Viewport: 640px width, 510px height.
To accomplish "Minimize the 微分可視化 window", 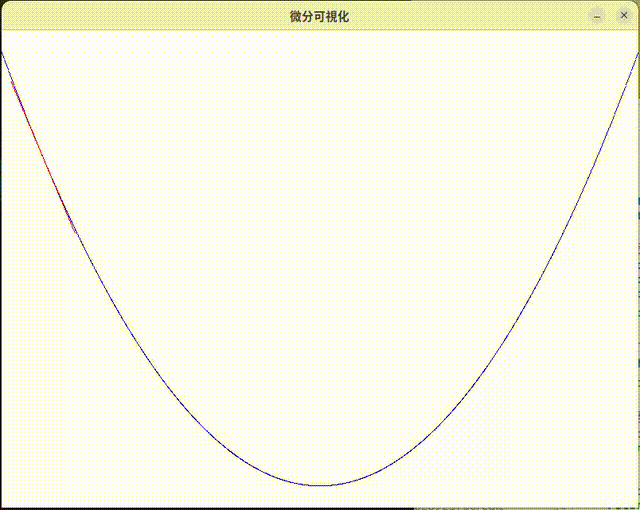I will pyautogui.click(x=597, y=16).
